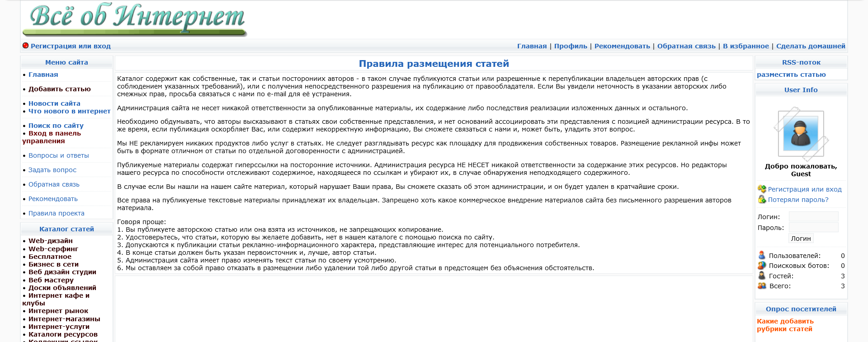Click the registration icon next to Регистрация или вход
This screenshot has height=342, width=868.
(762, 189)
